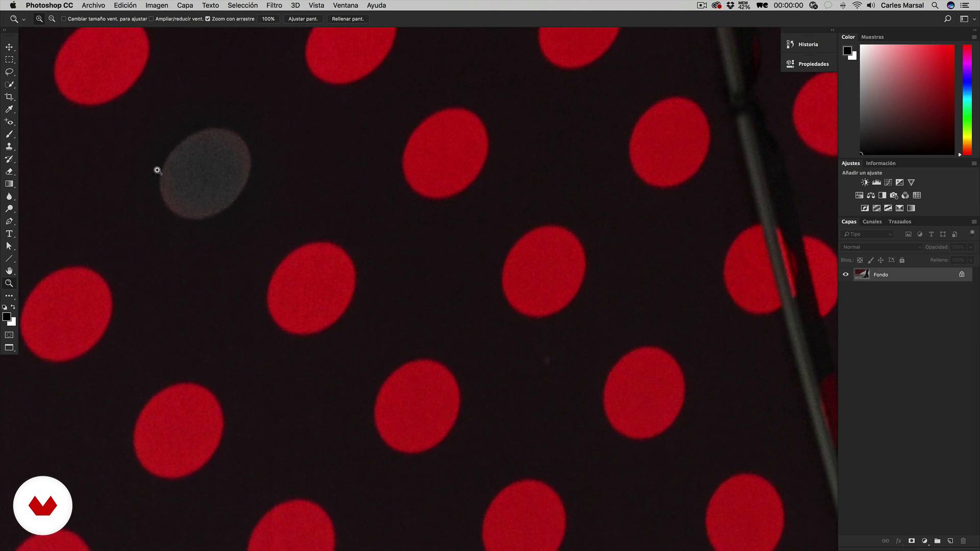Viewport: 980px width, 551px height.
Task: Select the Blur tool
Action: tap(9, 196)
